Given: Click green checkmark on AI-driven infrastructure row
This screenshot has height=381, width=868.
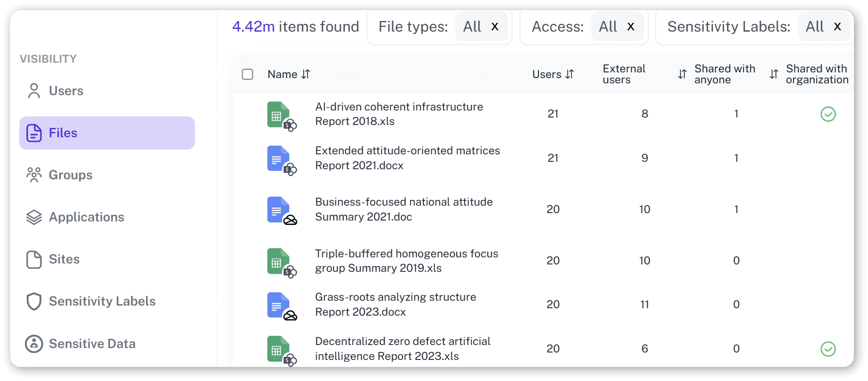Looking at the screenshot, I should 828,114.
